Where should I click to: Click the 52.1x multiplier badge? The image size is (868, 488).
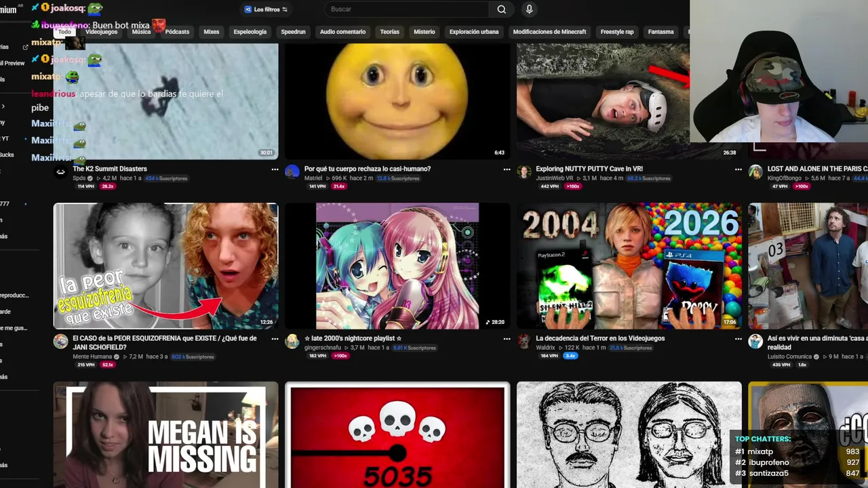pyautogui.click(x=108, y=365)
